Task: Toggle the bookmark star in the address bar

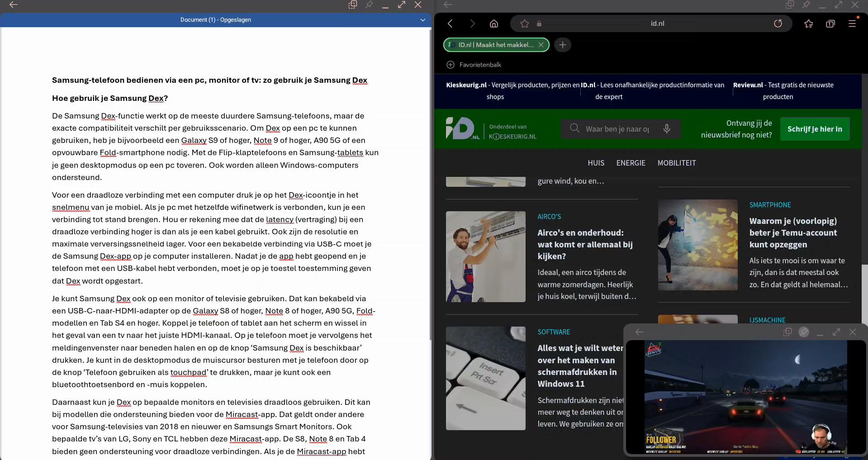Action: [x=524, y=23]
